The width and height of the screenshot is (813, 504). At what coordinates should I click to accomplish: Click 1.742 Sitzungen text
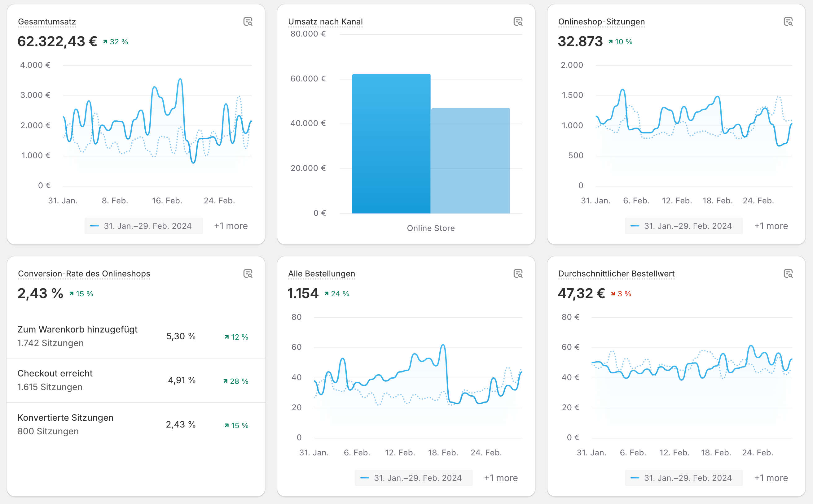51,343
